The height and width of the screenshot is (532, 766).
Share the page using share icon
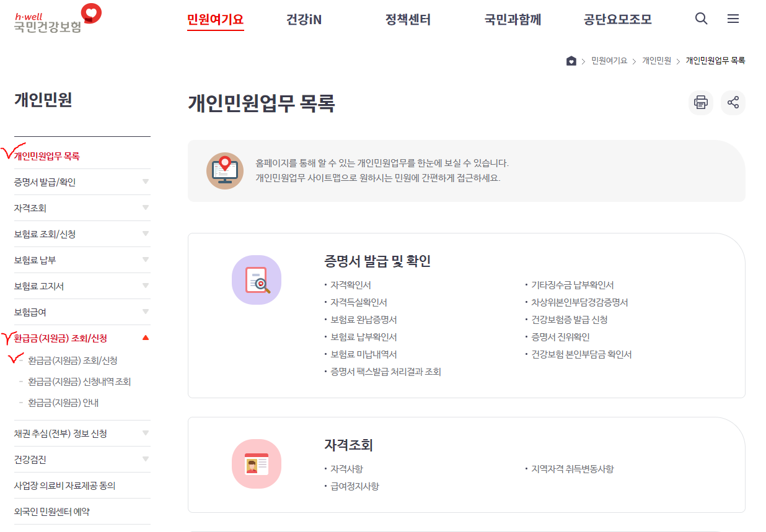tap(733, 103)
